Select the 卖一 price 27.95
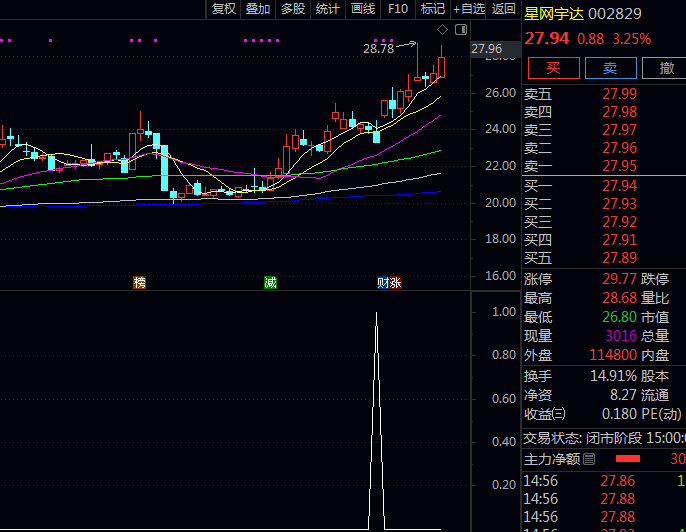This screenshot has height=532, width=686. pos(620,166)
